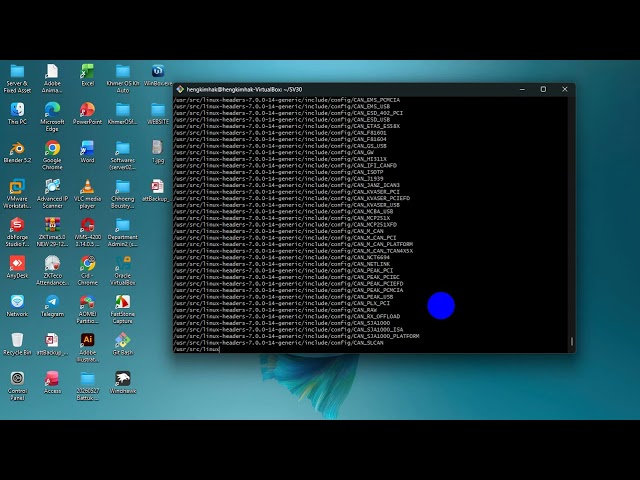Click the terminal window title bar icon

point(180,89)
